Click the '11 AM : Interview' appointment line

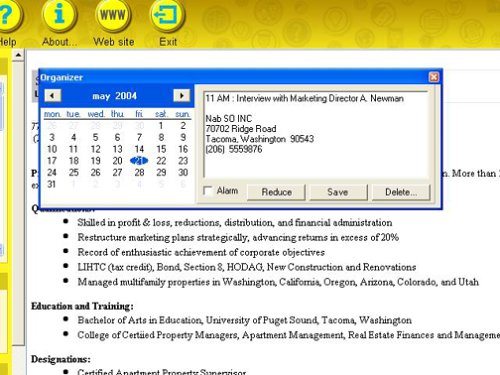point(305,98)
